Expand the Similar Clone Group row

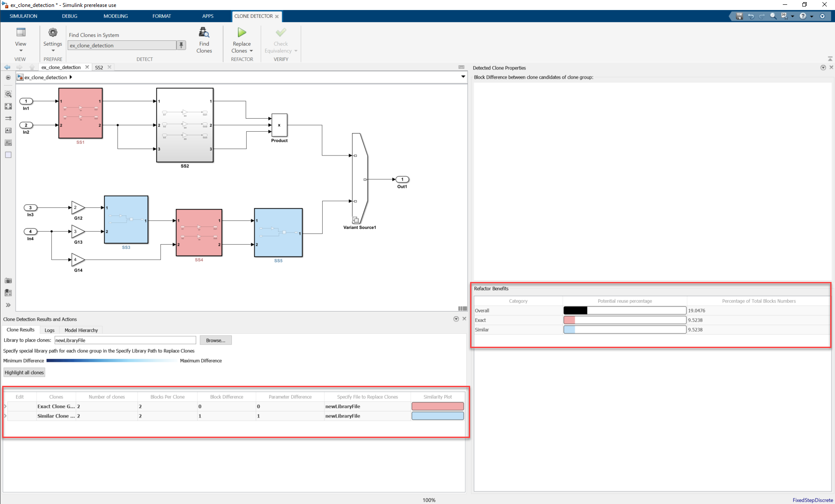pos(5,416)
